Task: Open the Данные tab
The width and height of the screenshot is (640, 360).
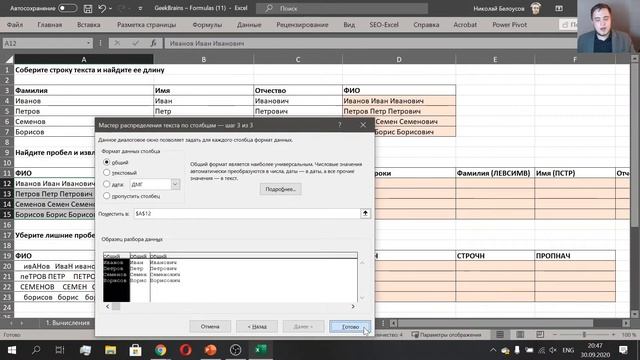Action: pos(249,25)
